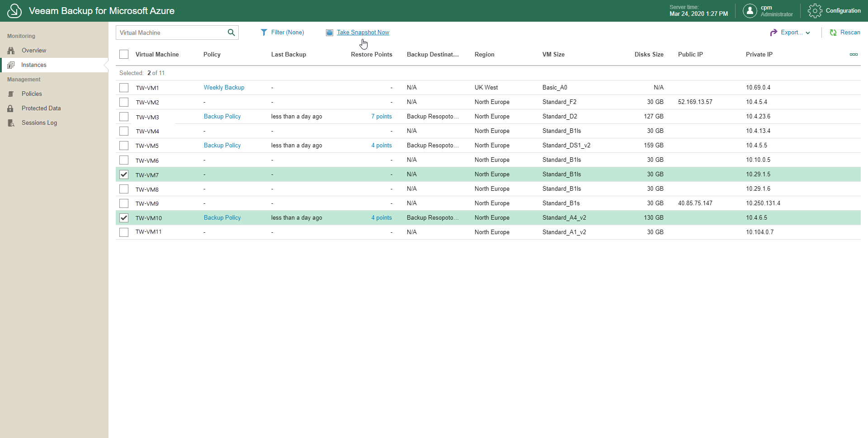Image resolution: width=868 pixels, height=438 pixels.
Task: Sort by Region column header
Action: coord(485,54)
